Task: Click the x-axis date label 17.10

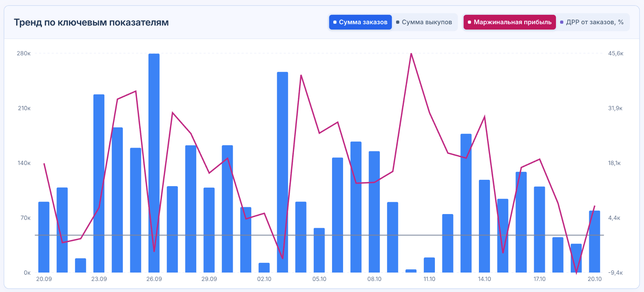Action: point(540,279)
